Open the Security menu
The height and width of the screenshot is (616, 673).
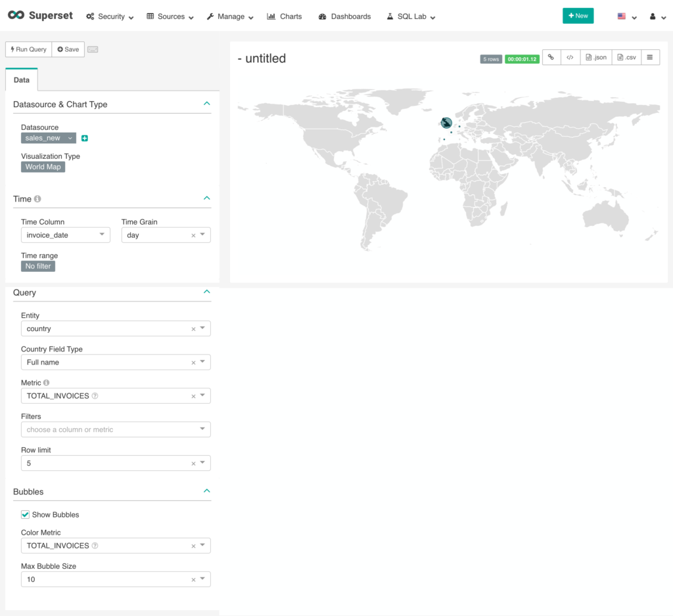[110, 16]
